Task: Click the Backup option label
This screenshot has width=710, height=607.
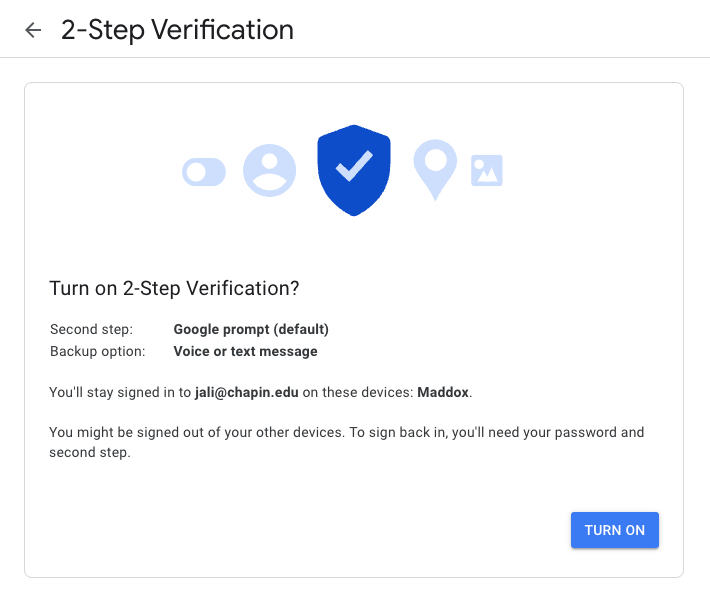Action: [98, 351]
